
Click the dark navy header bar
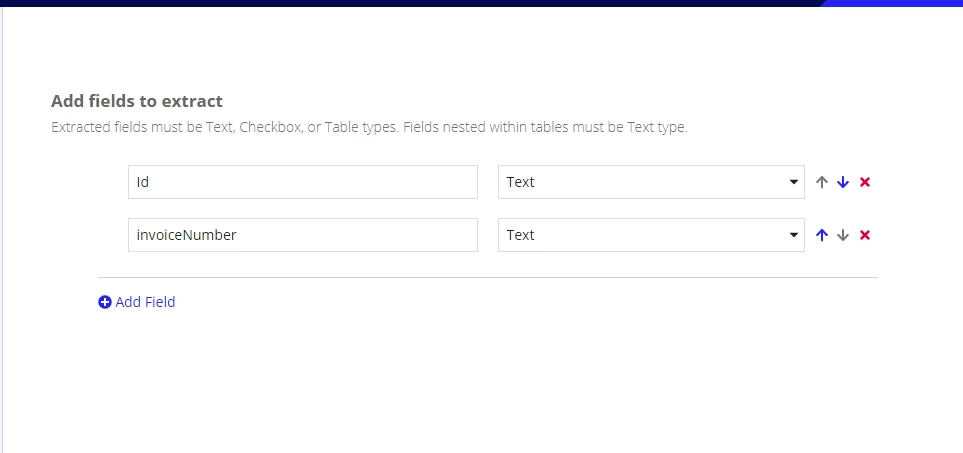[411, 3]
